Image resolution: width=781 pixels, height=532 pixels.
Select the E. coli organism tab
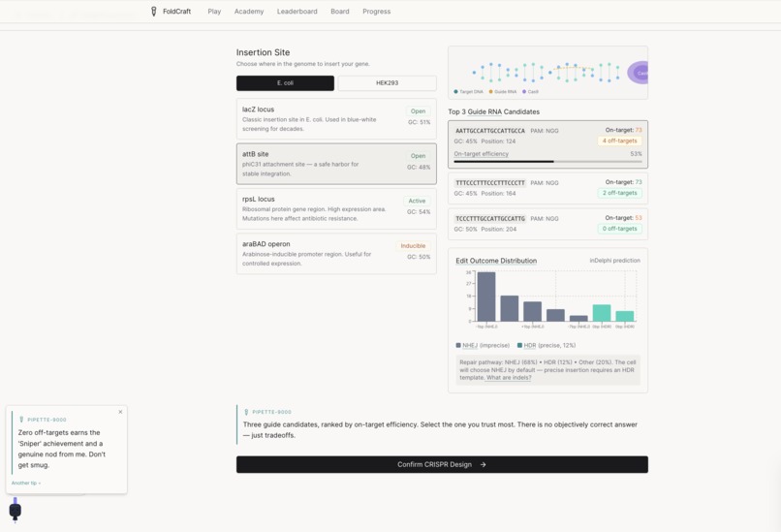pos(285,83)
